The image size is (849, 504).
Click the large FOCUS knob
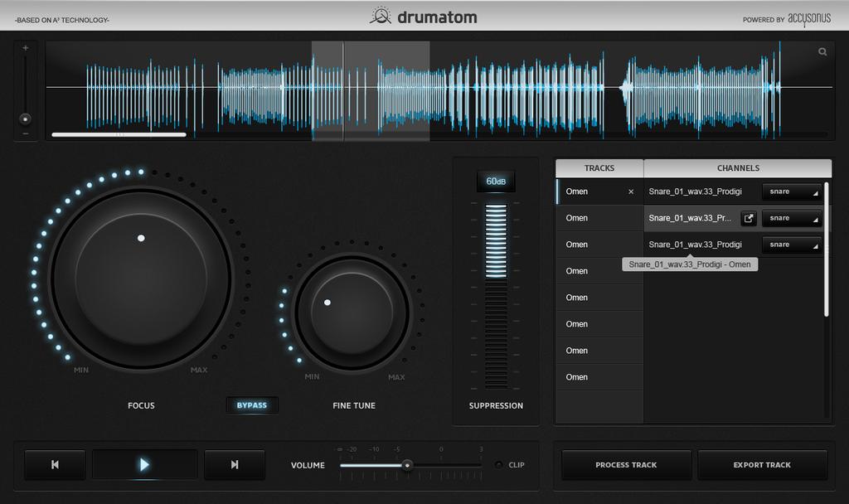coord(141,279)
